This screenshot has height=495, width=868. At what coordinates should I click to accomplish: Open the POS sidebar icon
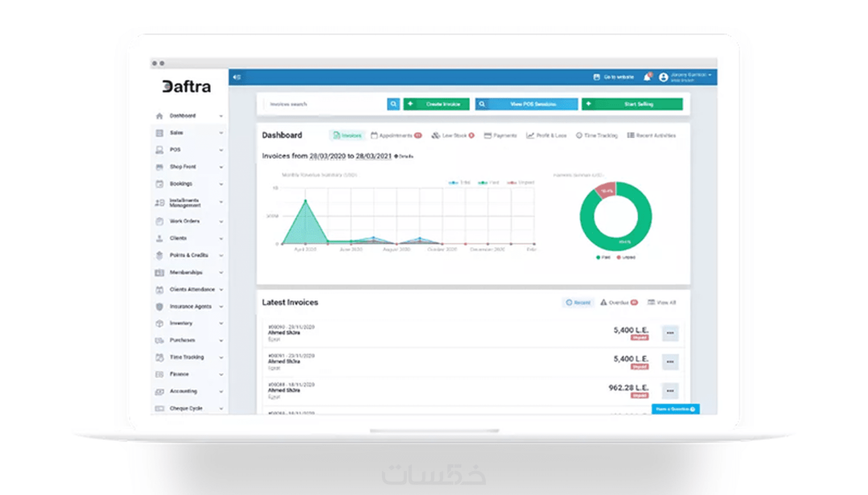[159, 150]
